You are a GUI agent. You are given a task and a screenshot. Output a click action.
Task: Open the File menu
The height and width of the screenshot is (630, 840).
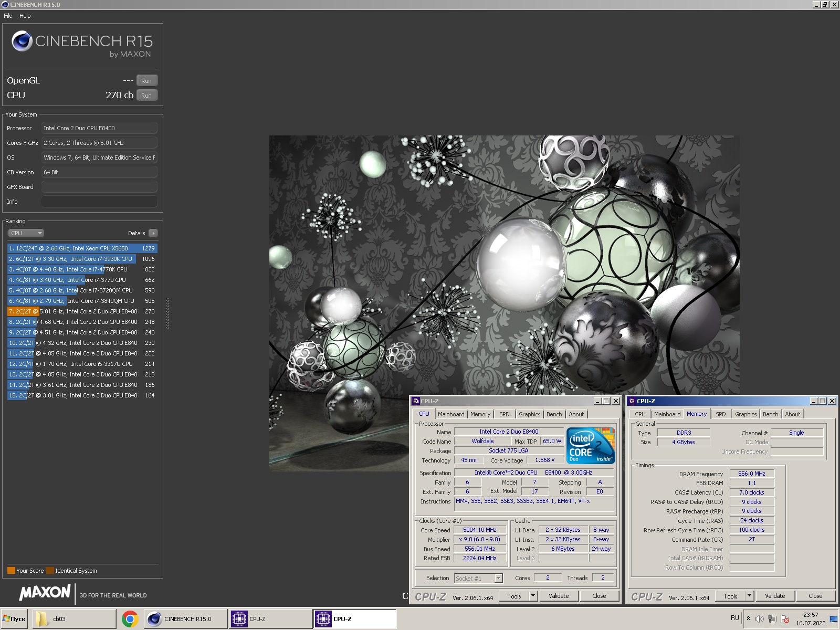pyautogui.click(x=8, y=16)
